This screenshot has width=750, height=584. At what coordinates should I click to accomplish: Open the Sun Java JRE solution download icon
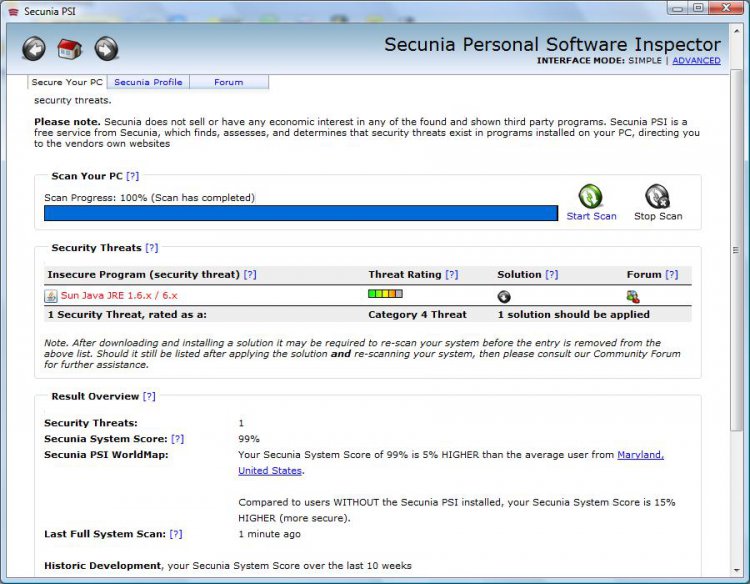pyautogui.click(x=504, y=297)
